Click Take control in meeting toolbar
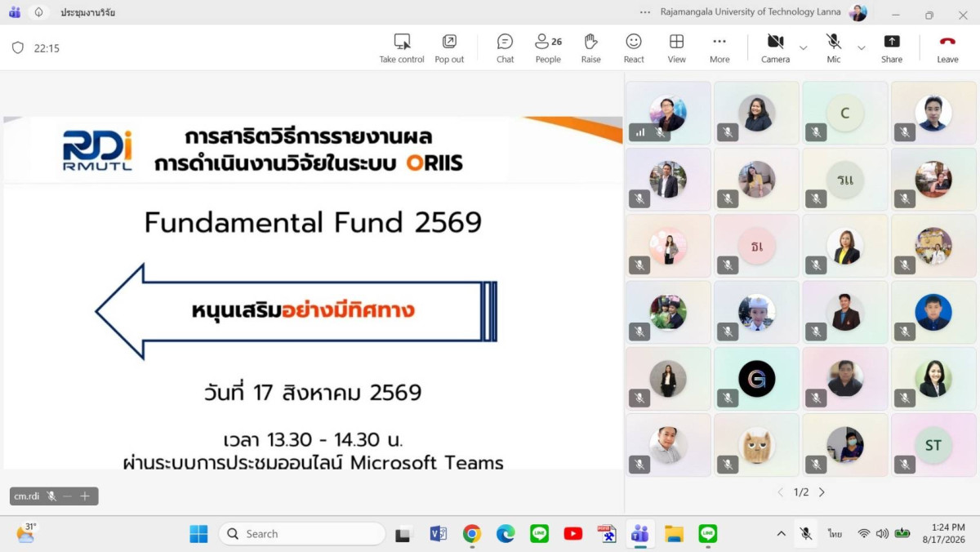Image resolution: width=980 pixels, height=552 pixels. pyautogui.click(x=402, y=48)
